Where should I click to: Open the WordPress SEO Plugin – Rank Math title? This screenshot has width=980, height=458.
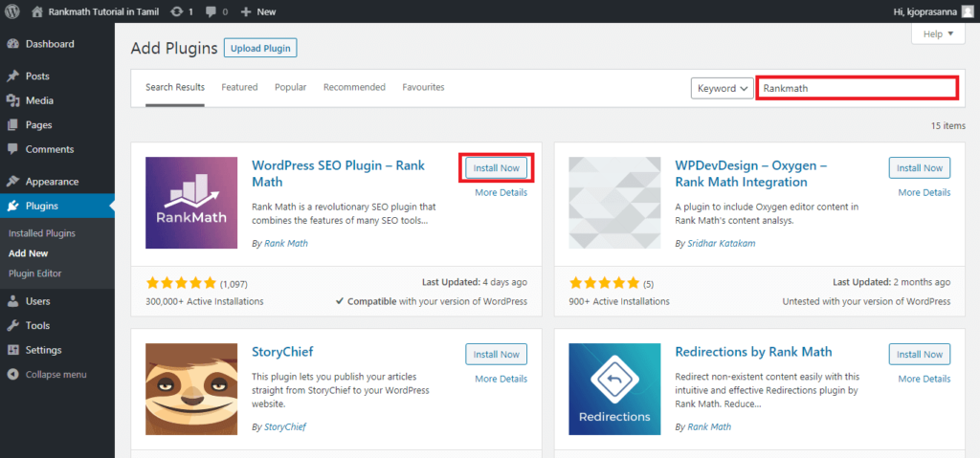click(338, 174)
